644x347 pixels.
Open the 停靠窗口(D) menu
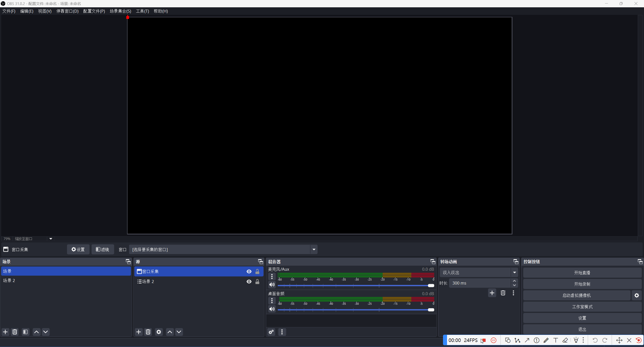click(x=67, y=11)
